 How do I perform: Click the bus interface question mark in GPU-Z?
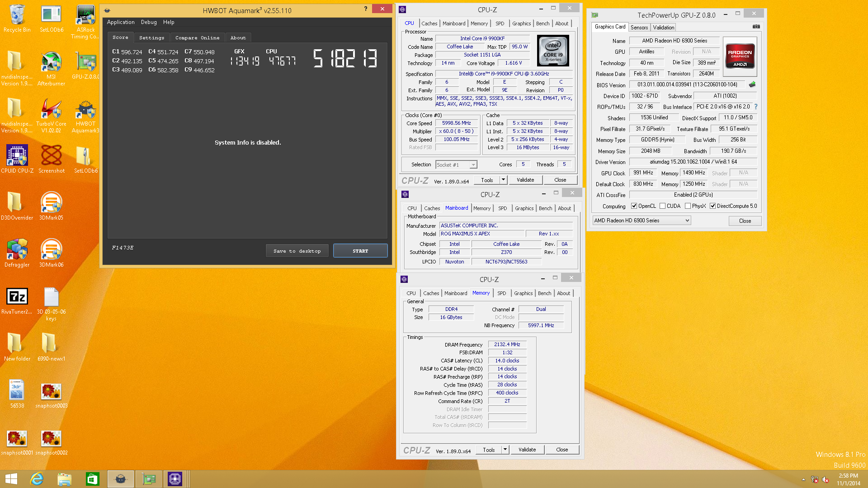click(756, 107)
